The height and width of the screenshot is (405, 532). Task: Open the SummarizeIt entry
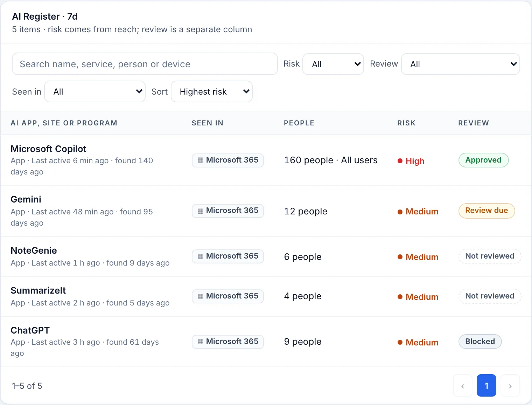[38, 290]
